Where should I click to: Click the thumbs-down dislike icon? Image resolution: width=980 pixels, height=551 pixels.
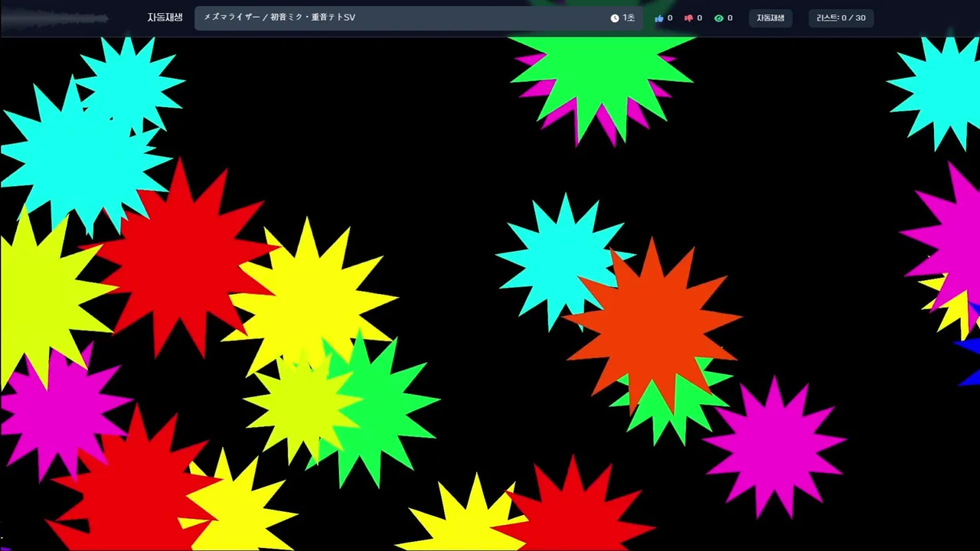pos(688,18)
